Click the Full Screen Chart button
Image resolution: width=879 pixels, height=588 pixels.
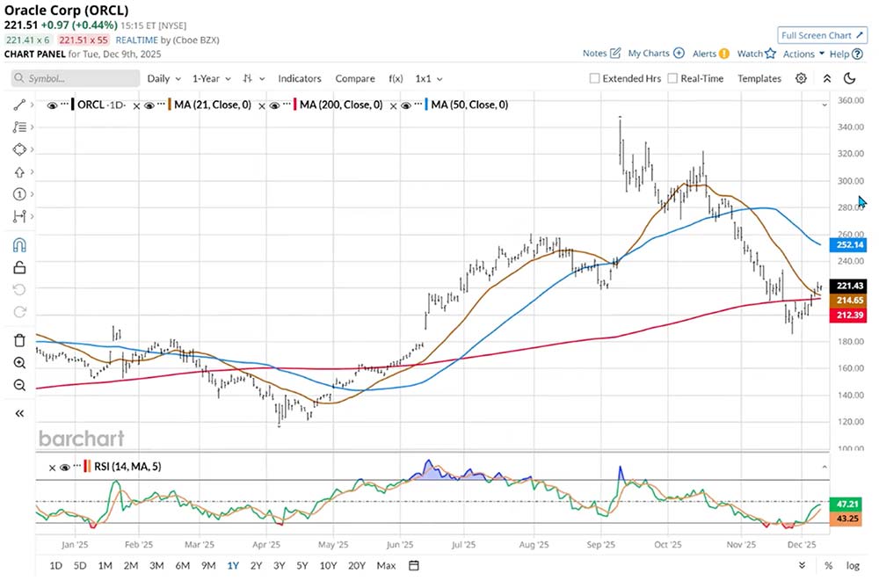(x=821, y=35)
